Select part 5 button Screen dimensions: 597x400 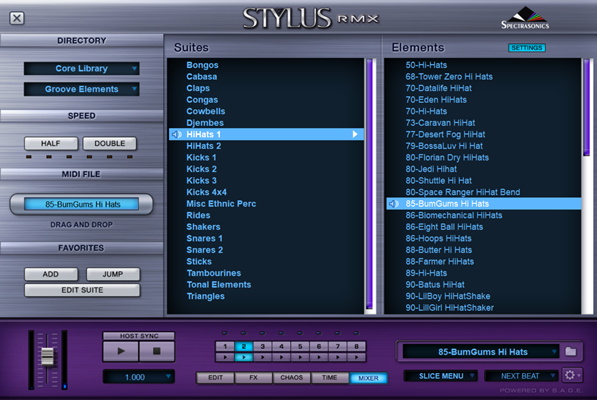pos(300,346)
